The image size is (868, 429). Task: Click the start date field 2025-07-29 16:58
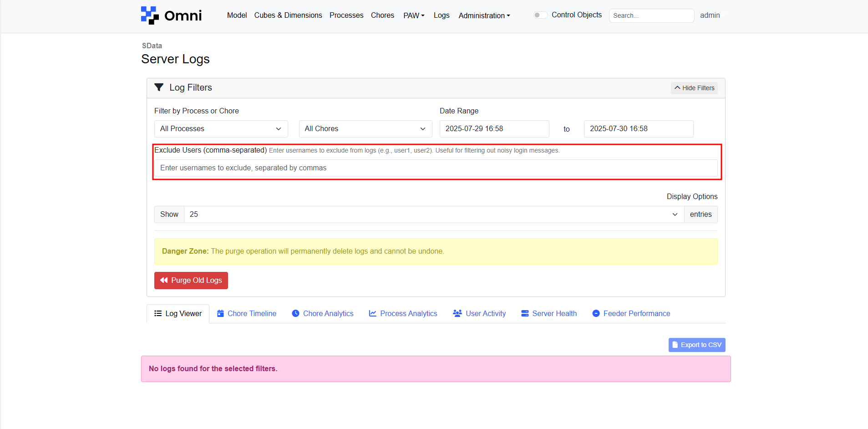[x=494, y=129]
